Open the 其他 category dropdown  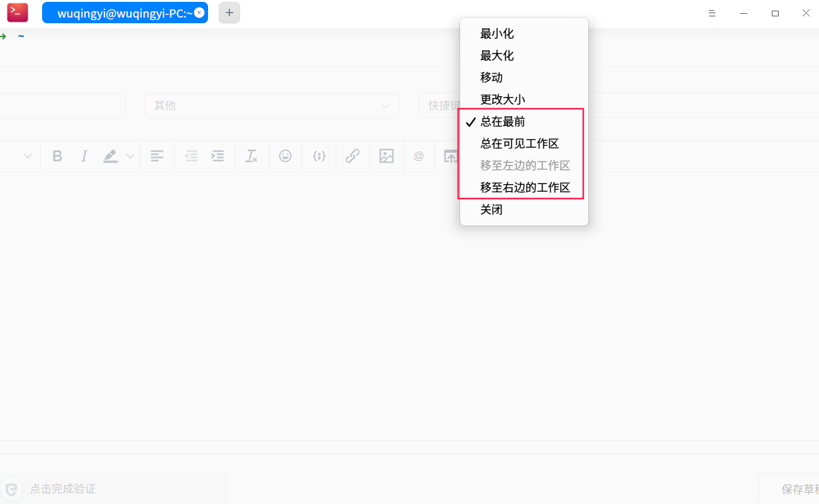(x=272, y=106)
